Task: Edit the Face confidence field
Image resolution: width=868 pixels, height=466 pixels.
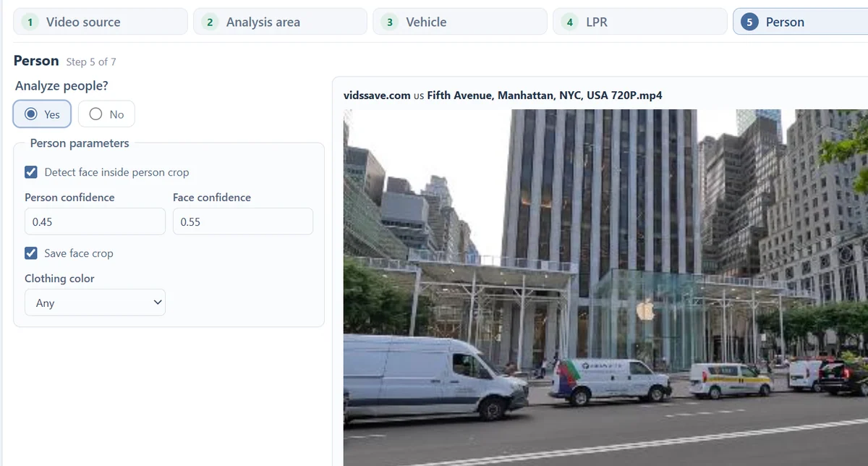Action: [x=243, y=221]
